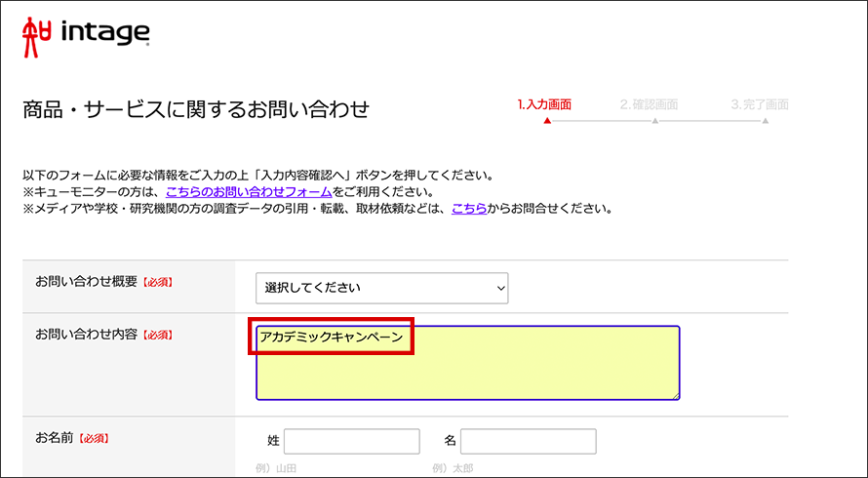The width and height of the screenshot is (868, 478).
Task: Click the resize handle of the text area
Action: click(675, 395)
